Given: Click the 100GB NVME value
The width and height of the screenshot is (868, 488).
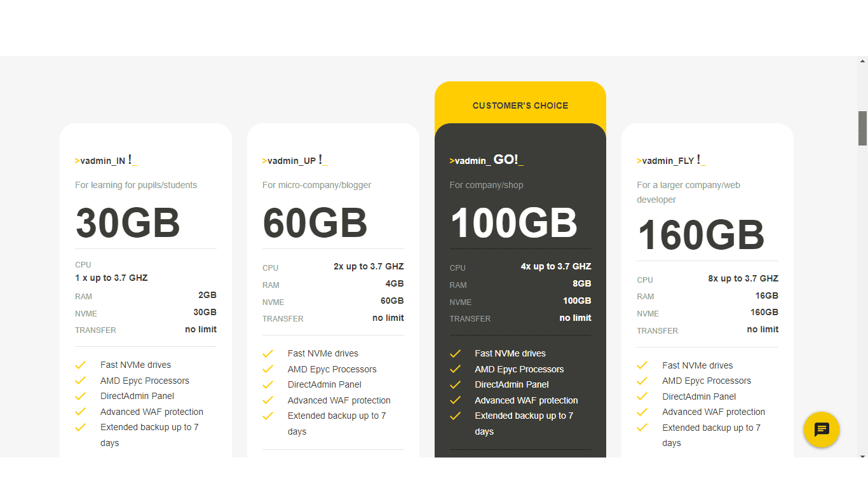Looking at the screenshot, I should pyautogui.click(x=577, y=301).
